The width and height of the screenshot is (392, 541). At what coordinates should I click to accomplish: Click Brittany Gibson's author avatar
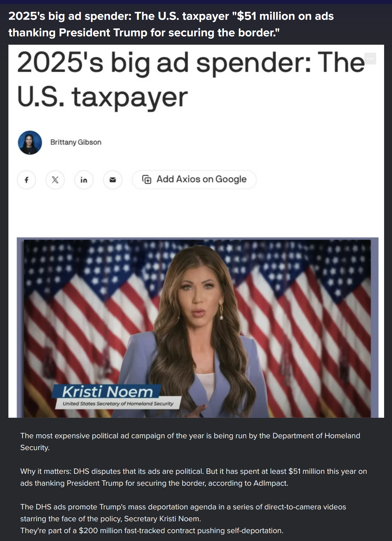point(30,143)
